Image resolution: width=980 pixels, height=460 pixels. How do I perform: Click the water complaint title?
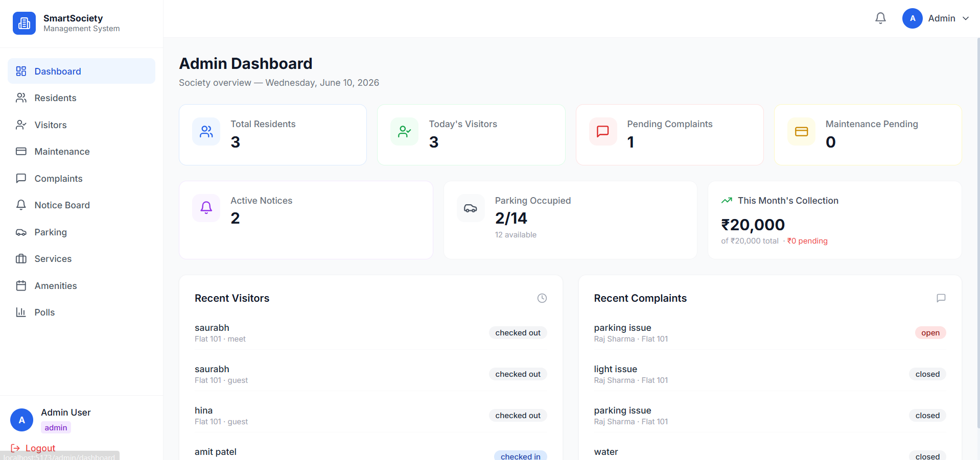click(606, 452)
